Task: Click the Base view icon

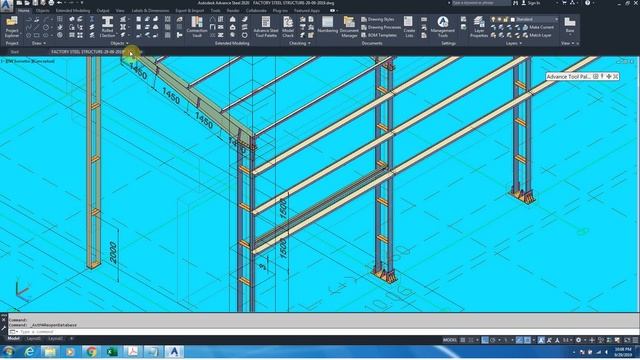Action: tap(570, 22)
